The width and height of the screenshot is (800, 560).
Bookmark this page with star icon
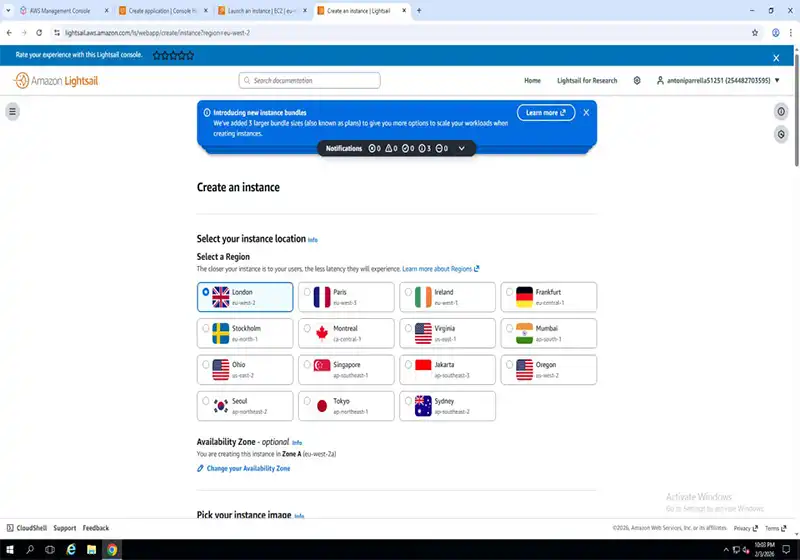pos(755,33)
